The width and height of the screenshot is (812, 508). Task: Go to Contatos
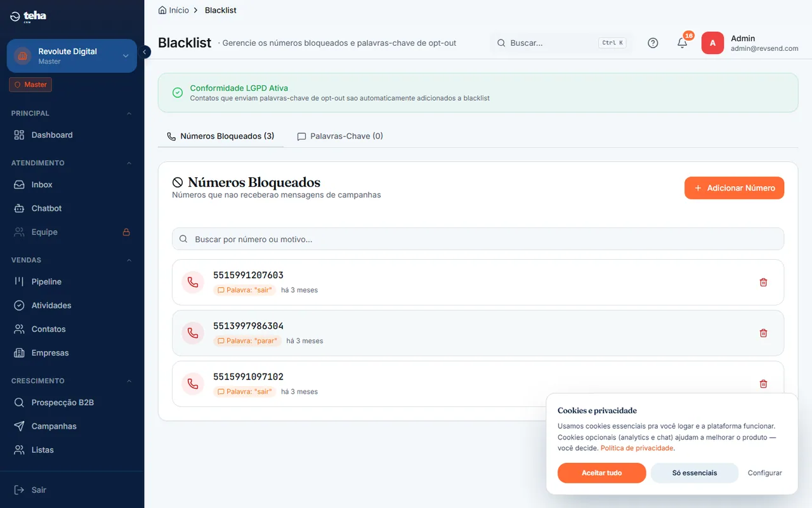click(x=72, y=330)
